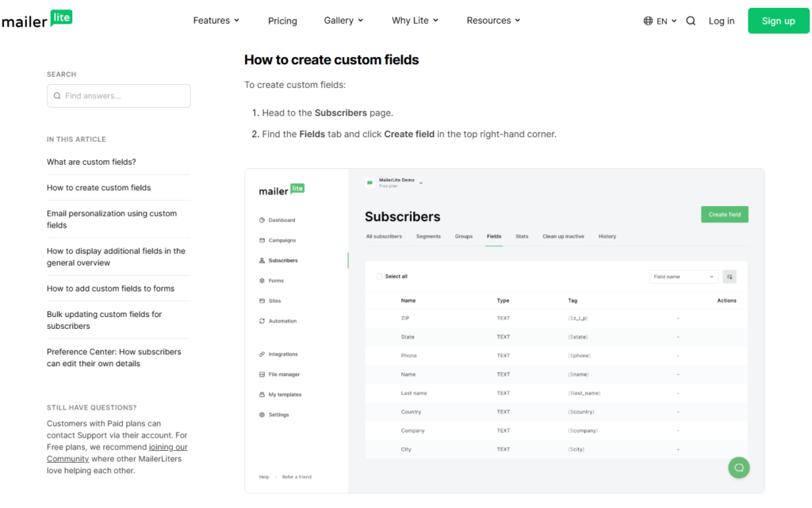Viewport: 812px width, 508px height.
Task: Click the My templates icon
Action: (262, 394)
